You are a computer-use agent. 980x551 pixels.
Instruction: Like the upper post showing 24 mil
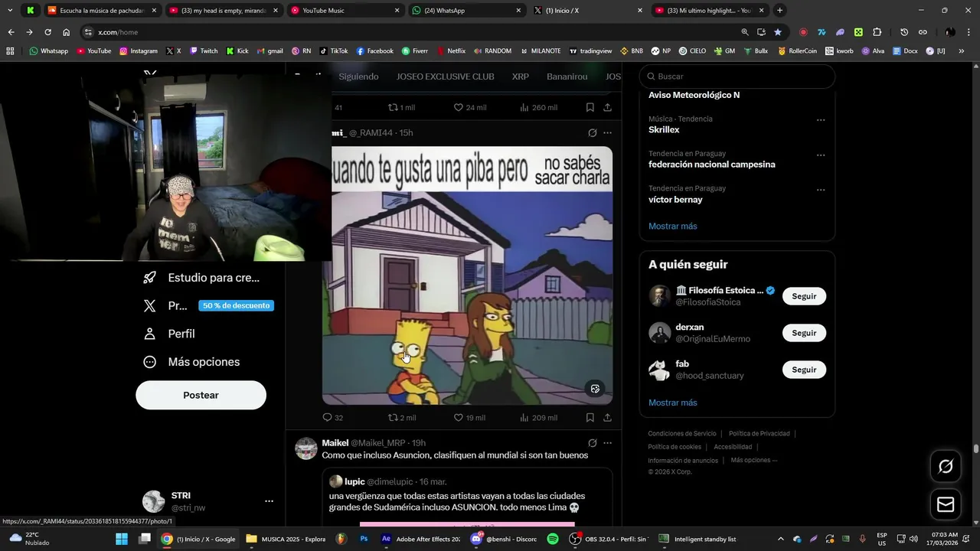[x=469, y=107]
